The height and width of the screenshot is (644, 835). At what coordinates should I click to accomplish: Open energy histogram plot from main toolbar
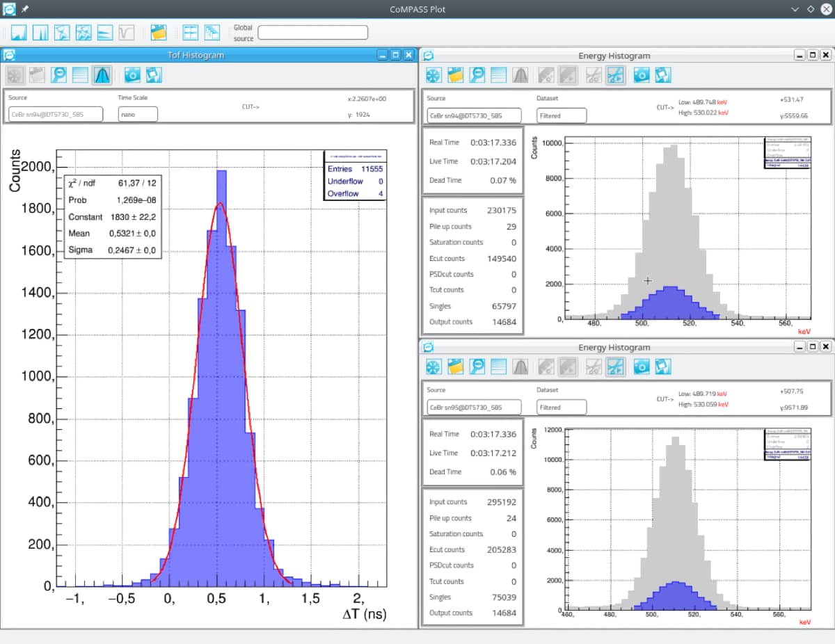click(x=19, y=32)
